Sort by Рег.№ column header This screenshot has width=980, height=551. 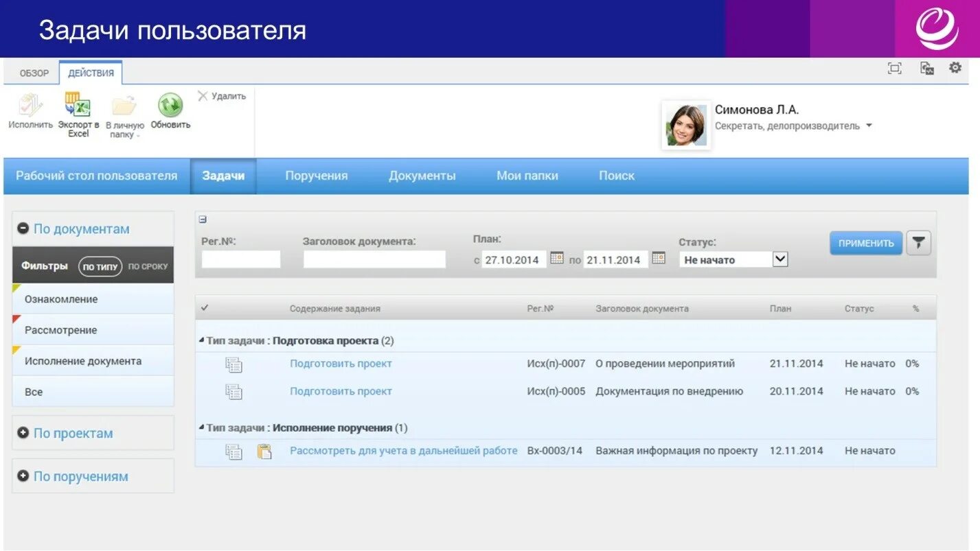pos(540,309)
